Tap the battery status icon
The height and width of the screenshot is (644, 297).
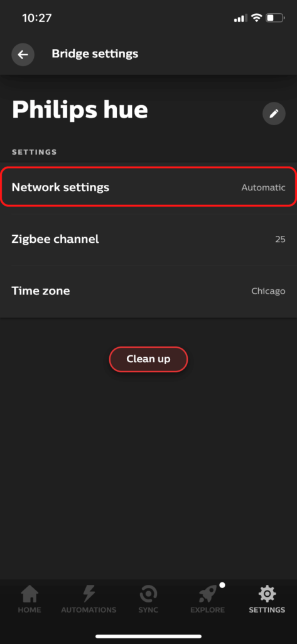[275, 18]
